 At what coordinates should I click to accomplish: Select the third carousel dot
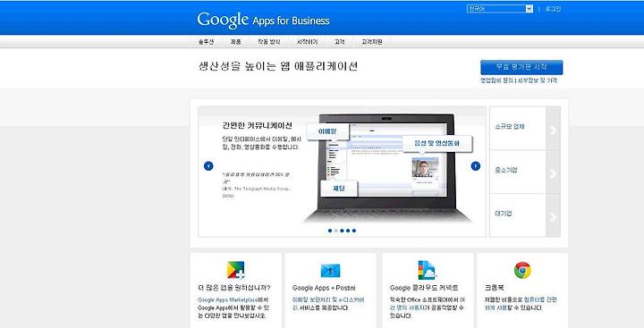click(x=342, y=231)
